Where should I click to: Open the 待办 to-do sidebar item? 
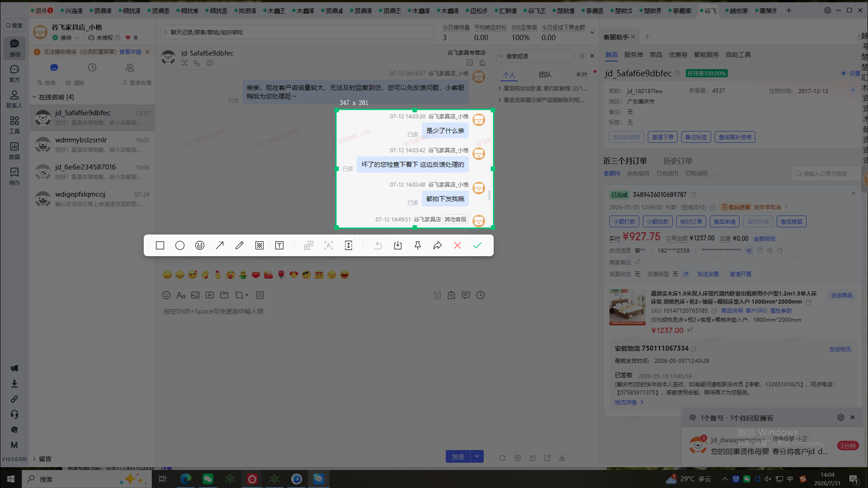click(x=14, y=176)
